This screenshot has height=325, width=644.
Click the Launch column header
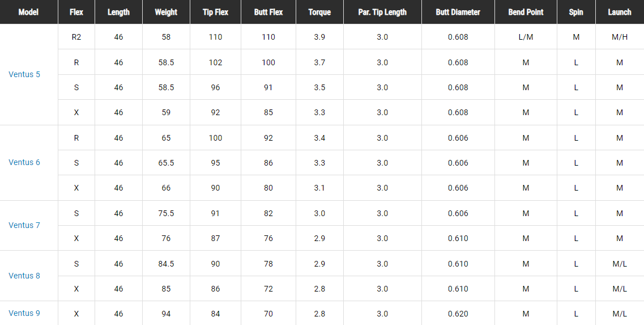tap(620, 12)
